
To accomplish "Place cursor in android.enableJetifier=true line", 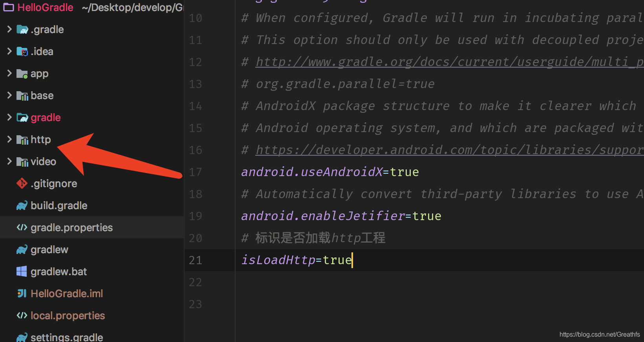I will (x=341, y=216).
